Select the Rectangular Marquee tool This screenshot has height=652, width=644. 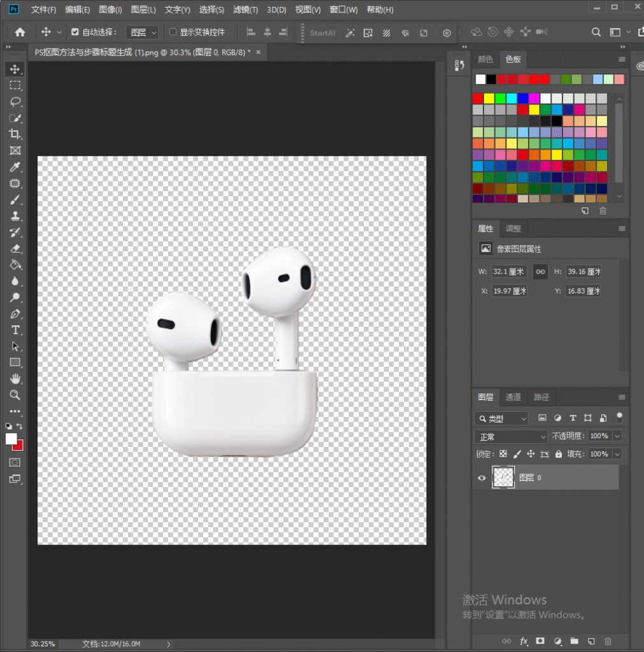point(15,85)
